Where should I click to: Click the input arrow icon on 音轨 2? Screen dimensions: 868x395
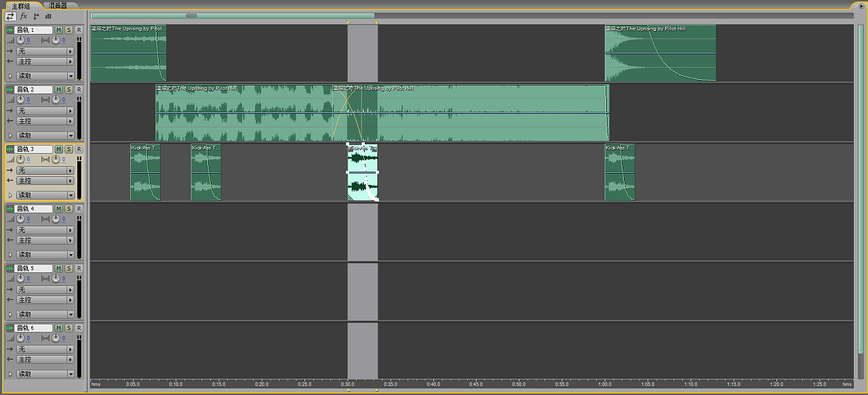[10, 110]
